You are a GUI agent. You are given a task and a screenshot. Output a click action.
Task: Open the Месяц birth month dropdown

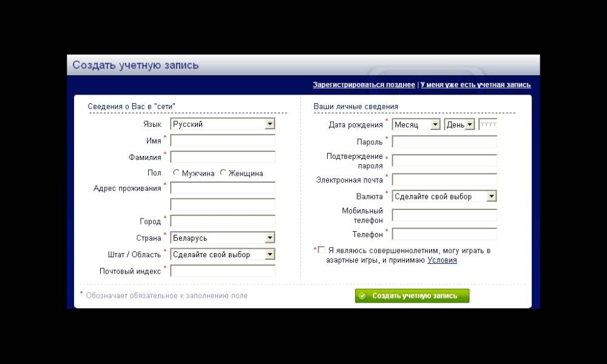[416, 124]
